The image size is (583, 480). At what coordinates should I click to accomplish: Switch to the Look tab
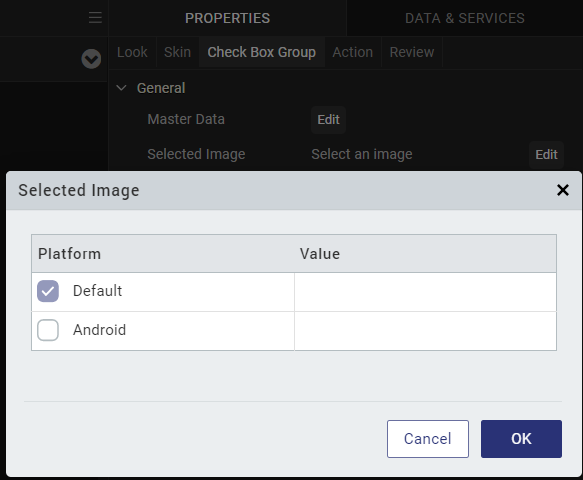pos(132,52)
